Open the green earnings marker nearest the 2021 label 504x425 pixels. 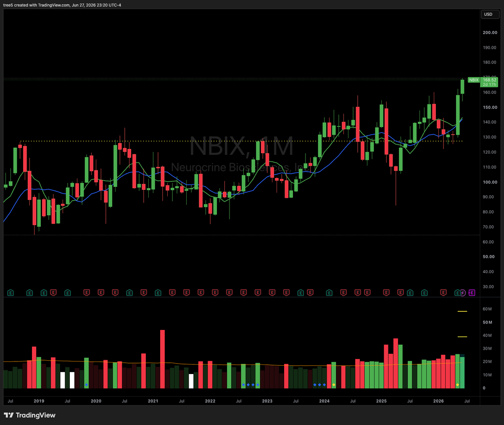(x=158, y=293)
